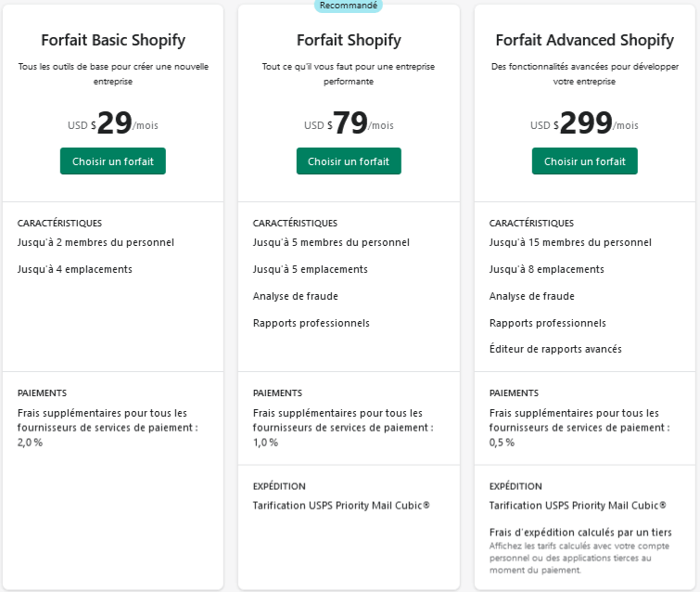Viewport: 700px width, 592px height.
Task: Click the Recommandé badge
Action: tap(349, 5)
